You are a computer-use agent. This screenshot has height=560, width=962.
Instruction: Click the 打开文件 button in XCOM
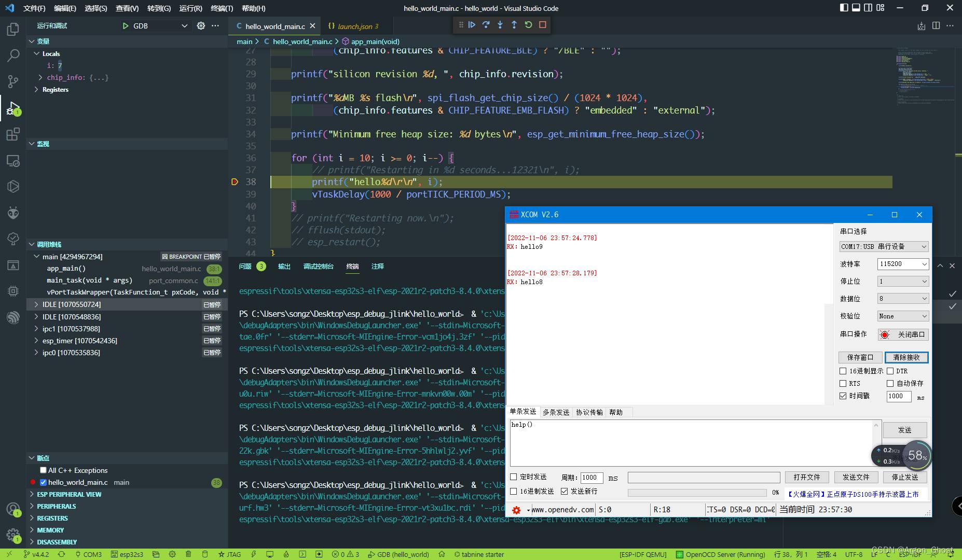(806, 477)
